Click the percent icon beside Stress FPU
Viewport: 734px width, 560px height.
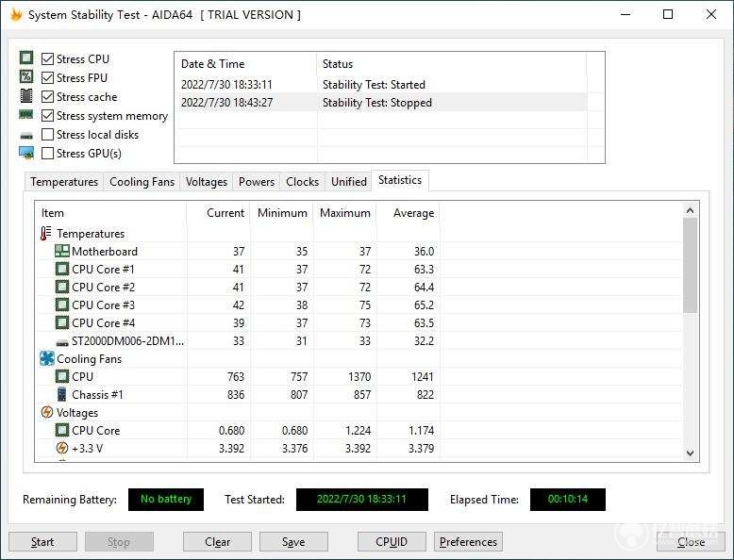click(26, 76)
